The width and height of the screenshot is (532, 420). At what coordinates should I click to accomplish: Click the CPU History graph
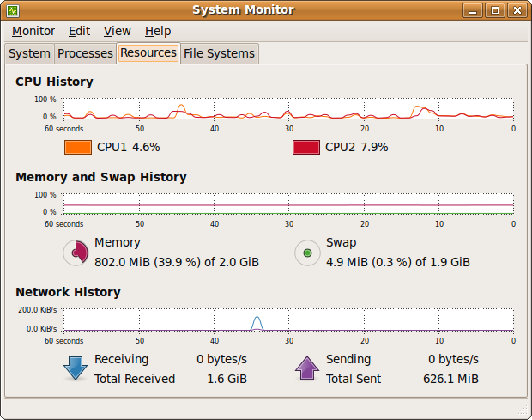click(288, 107)
